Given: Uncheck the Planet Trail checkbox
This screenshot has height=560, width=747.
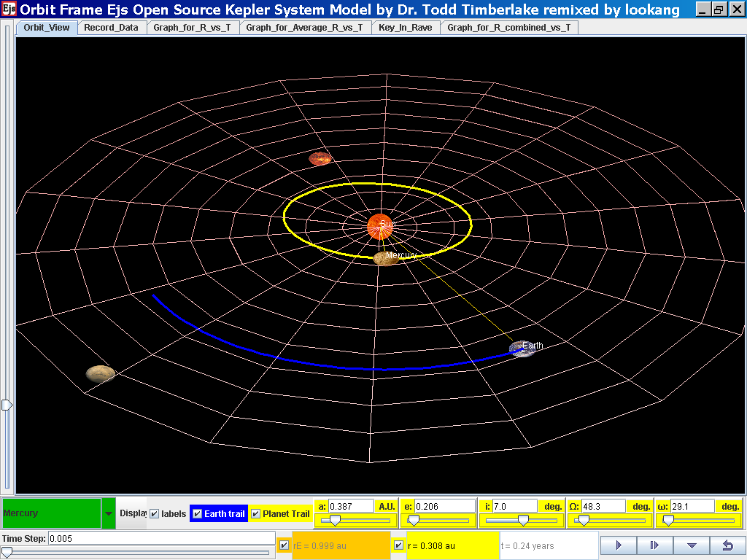Looking at the screenshot, I should click(255, 514).
